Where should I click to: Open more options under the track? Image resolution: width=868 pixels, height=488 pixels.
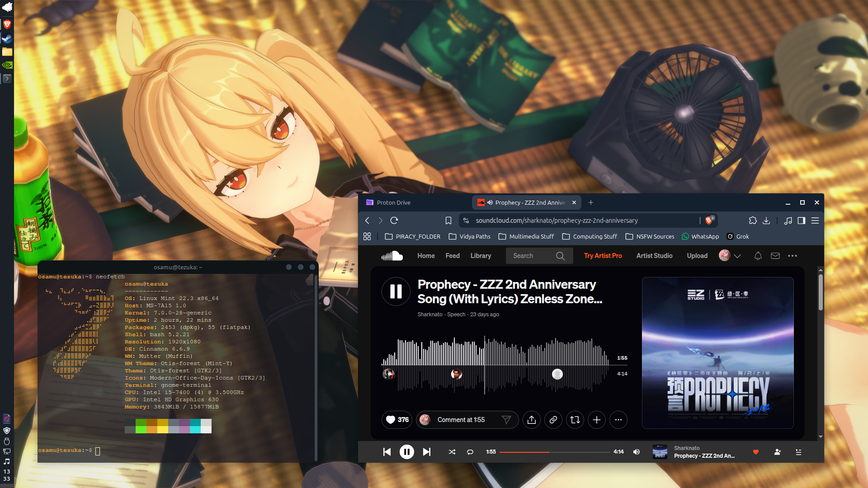pos(618,420)
